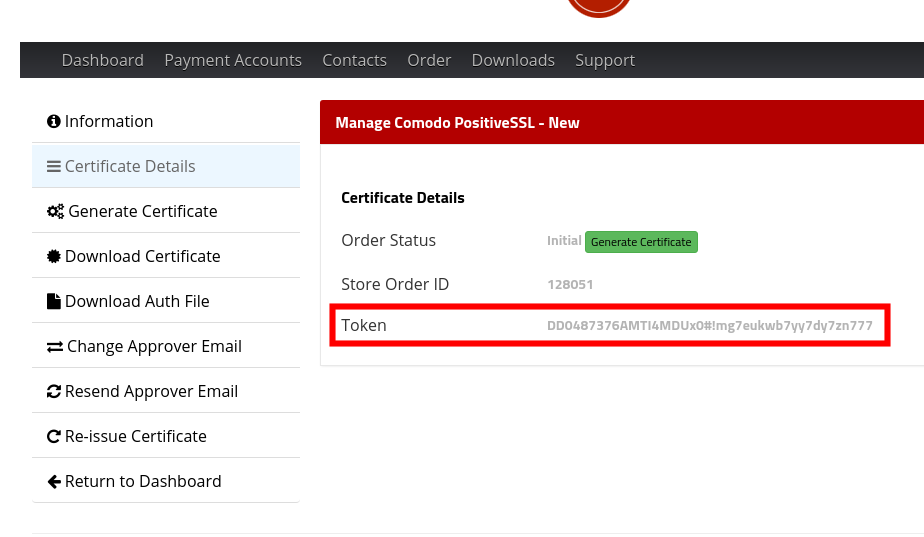The width and height of the screenshot is (924, 537).
Task: Click the circular arrow icon for Re-issue Certificate
Action: coord(54,437)
